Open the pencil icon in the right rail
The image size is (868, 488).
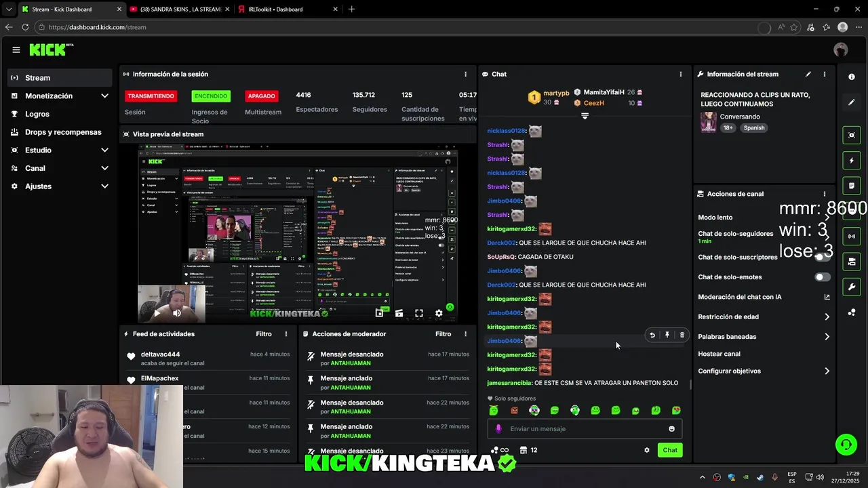[852, 102]
